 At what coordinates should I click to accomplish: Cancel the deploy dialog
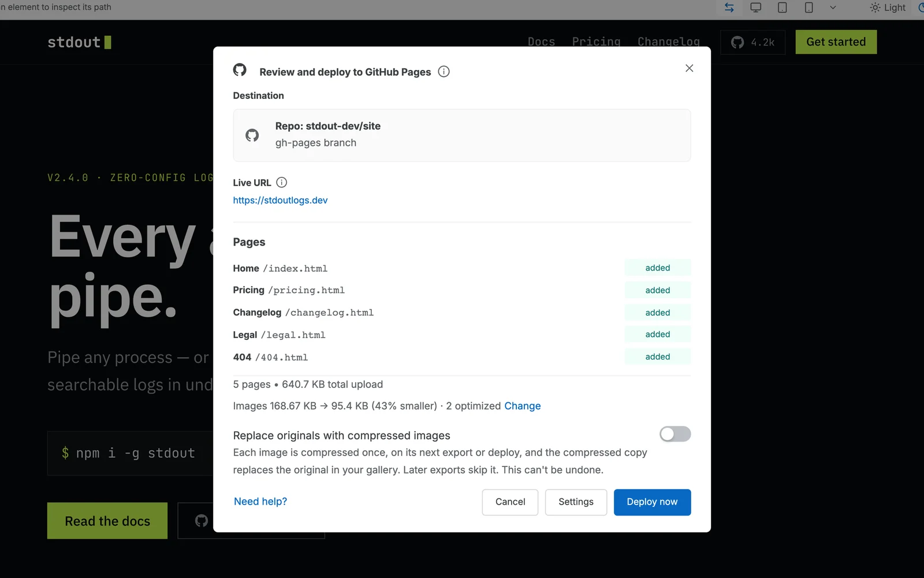pos(510,502)
